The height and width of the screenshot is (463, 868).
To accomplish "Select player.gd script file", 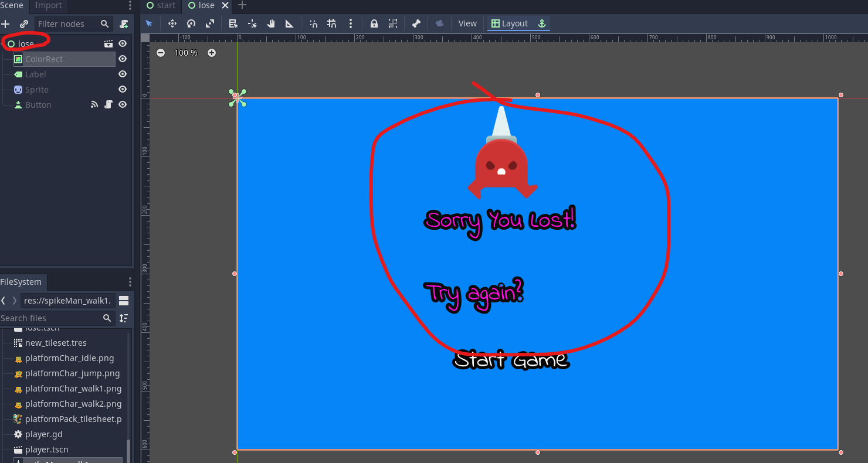I will click(43, 434).
